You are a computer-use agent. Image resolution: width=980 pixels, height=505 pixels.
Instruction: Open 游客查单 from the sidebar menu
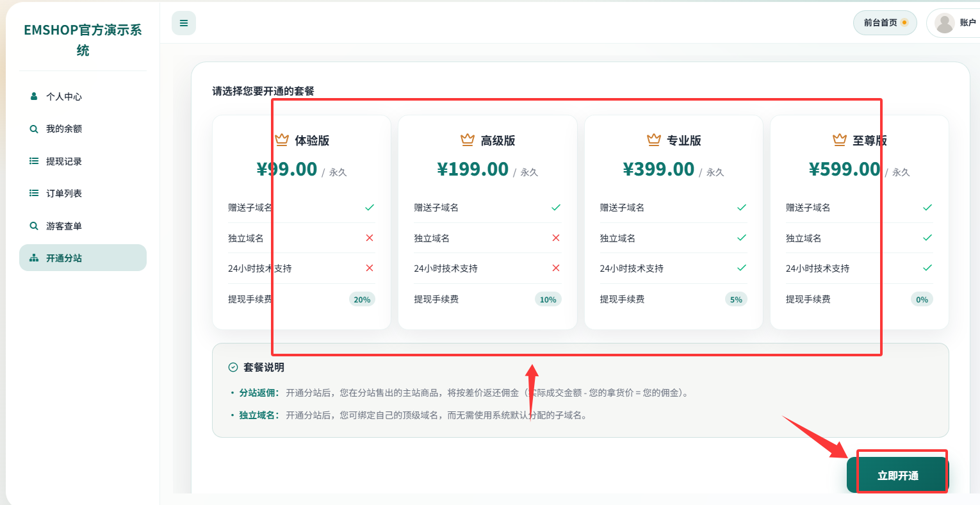(x=65, y=225)
